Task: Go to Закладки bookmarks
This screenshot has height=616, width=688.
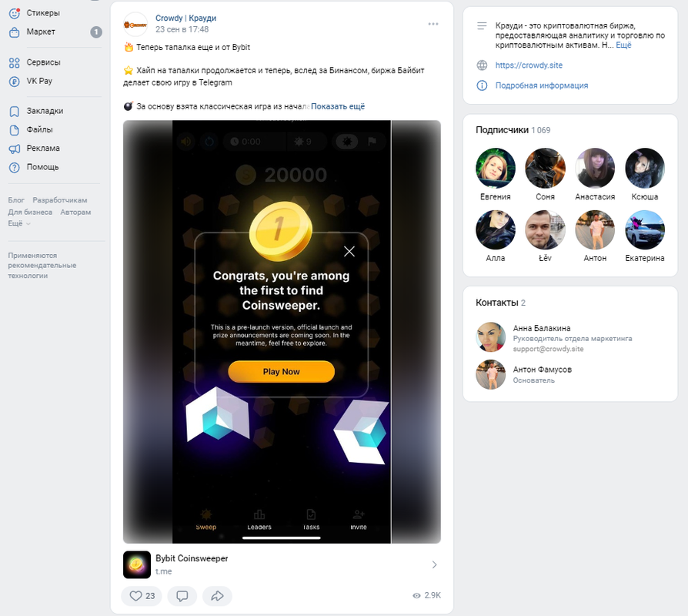Action: [x=45, y=111]
